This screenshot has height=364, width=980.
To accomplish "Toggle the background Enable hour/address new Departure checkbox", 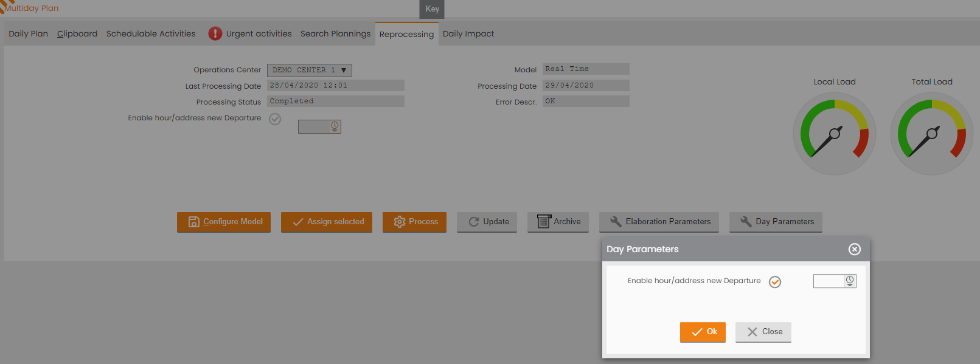I will (x=275, y=119).
